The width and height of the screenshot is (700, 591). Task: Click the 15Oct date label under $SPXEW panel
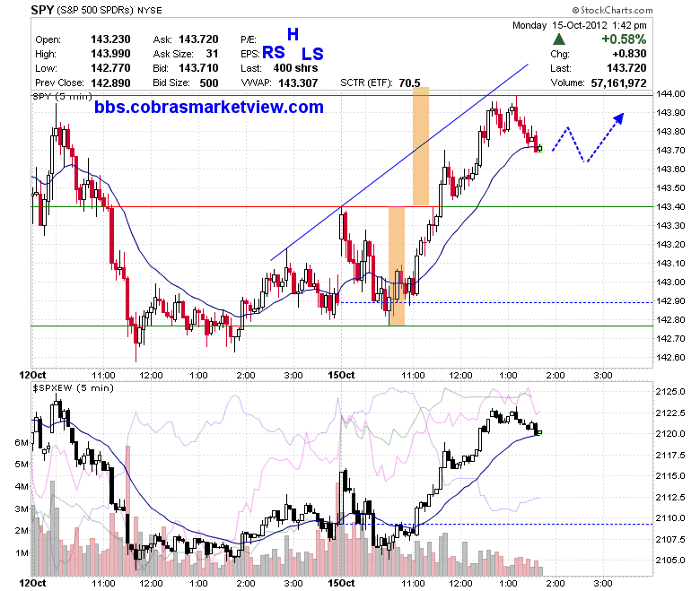pyautogui.click(x=341, y=584)
